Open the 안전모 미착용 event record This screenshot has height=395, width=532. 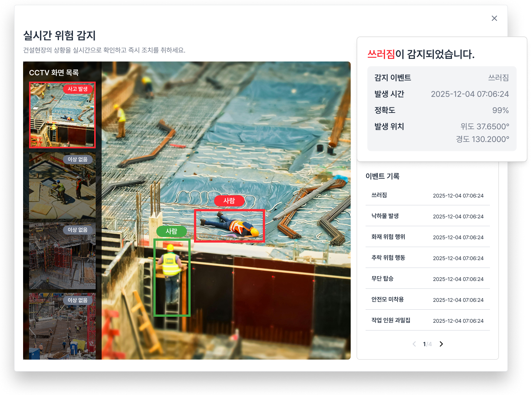427,300
